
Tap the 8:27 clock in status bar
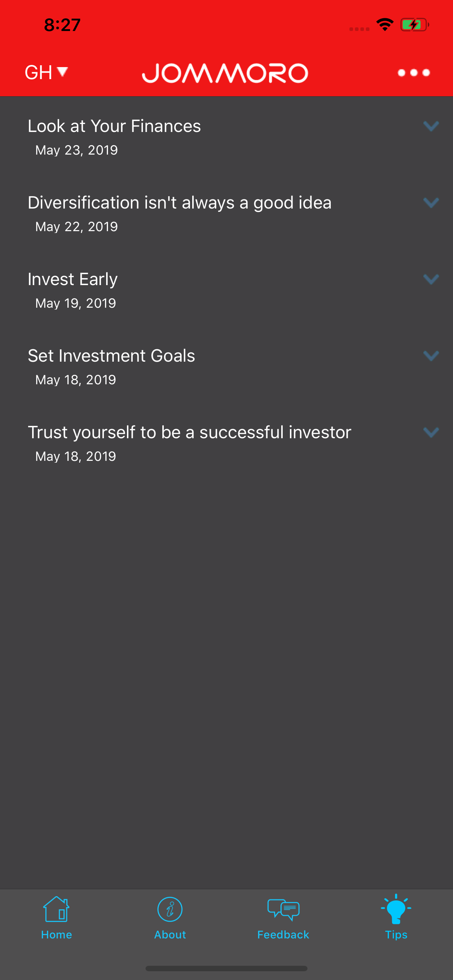62,25
